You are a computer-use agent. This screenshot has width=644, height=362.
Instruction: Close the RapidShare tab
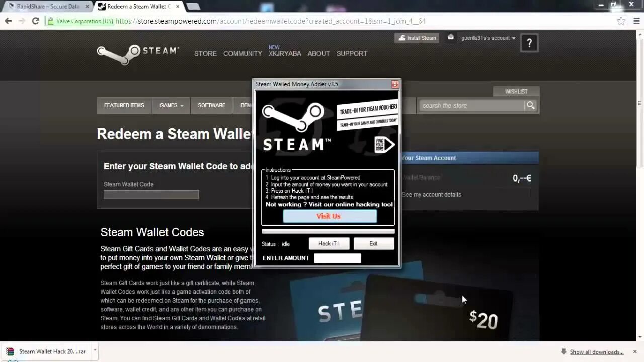pos(87,7)
